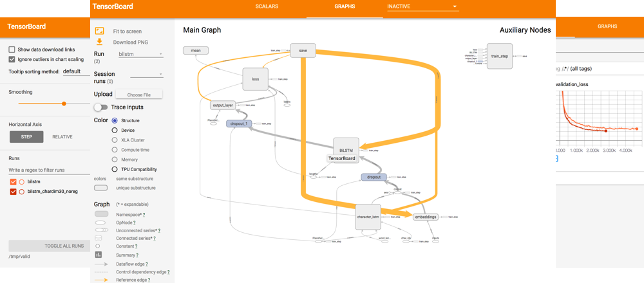Click the Fit to screen icon
The width and height of the screenshot is (644, 283).
pyautogui.click(x=99, y=31)
